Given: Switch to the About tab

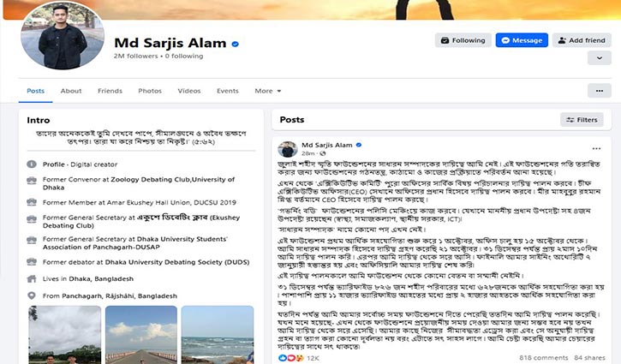Looking at the screenshot, I should pos(71,91).
